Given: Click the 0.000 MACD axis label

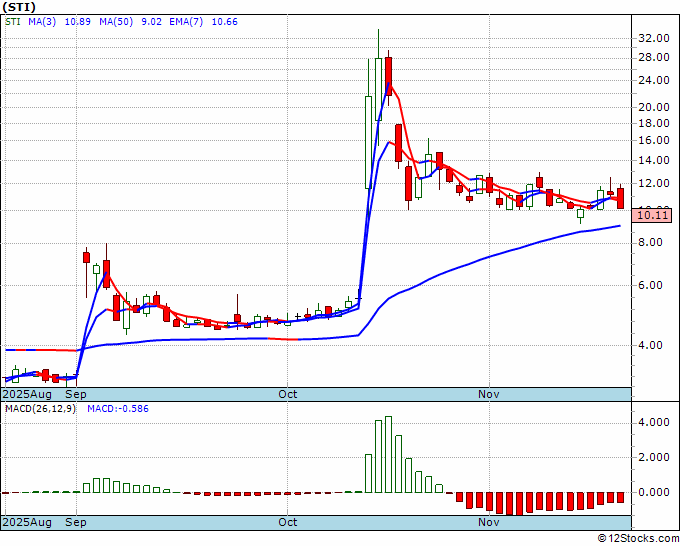Looking at the screenshot, I should pos(654,493).
